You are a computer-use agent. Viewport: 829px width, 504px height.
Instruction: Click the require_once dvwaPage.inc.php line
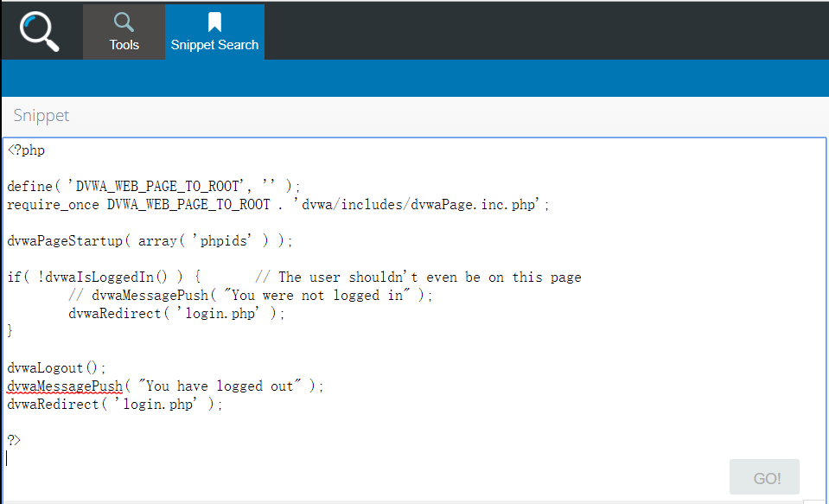tap(278, 204)
